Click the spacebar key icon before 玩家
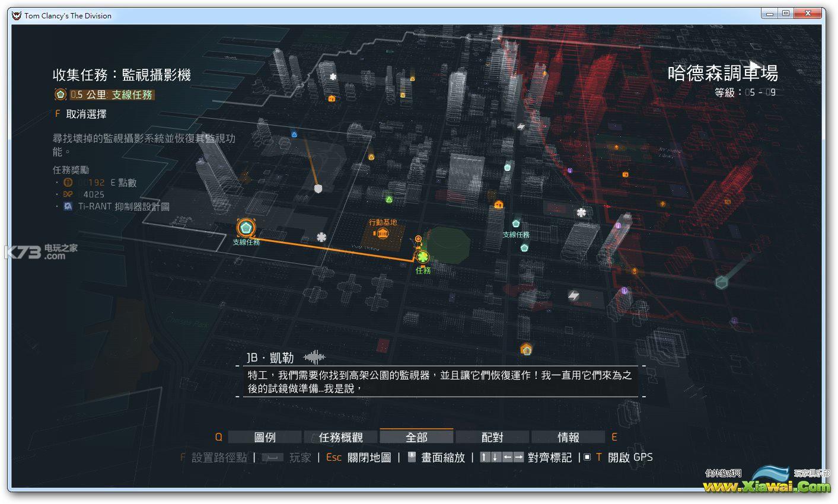Viewport: 838px width, 504px height. [x=273, y=458]
